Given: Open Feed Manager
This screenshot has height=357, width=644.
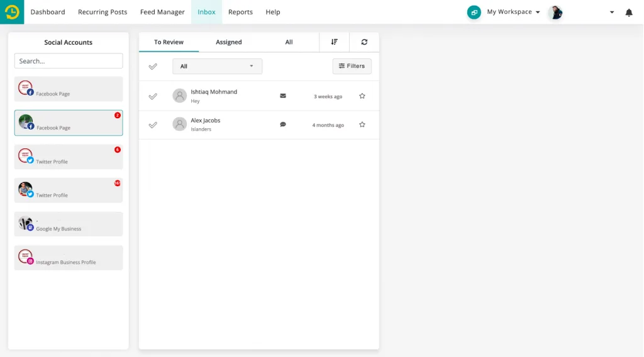Looking at the screenshot, I should [x=162, y=12].
